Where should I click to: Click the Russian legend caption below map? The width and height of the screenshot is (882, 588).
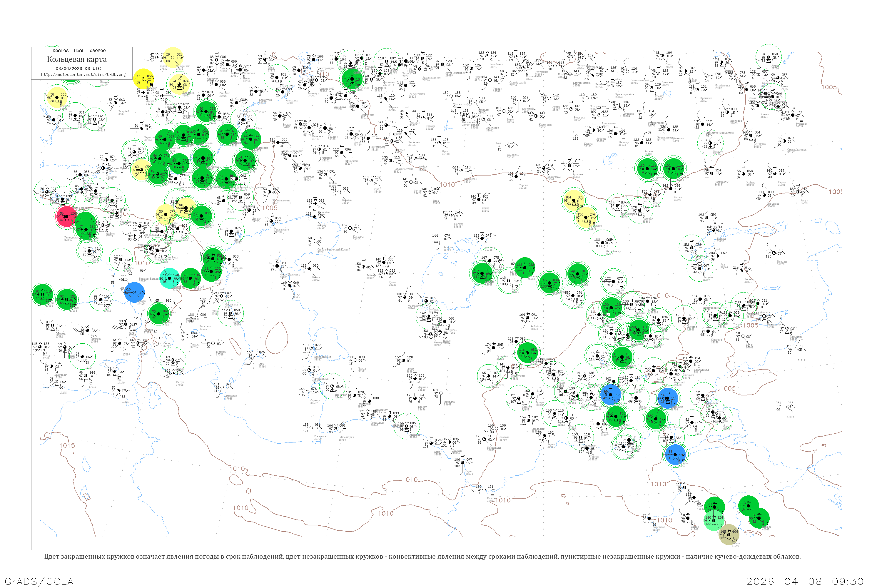point(422,556)
